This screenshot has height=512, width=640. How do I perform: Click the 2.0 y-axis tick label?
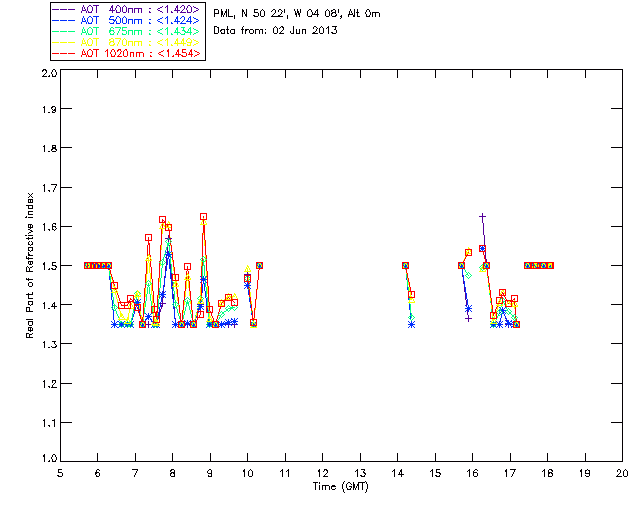(49, 73)
